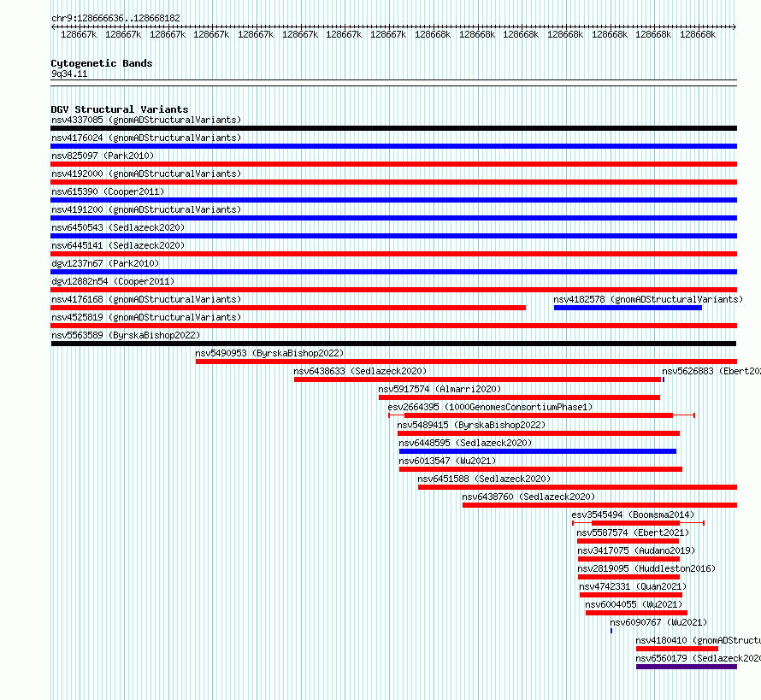The height and width of the screenshot is (700, 761).
Task: Open nsv6004055 (Wu2021) label
Action: point(634,604)
